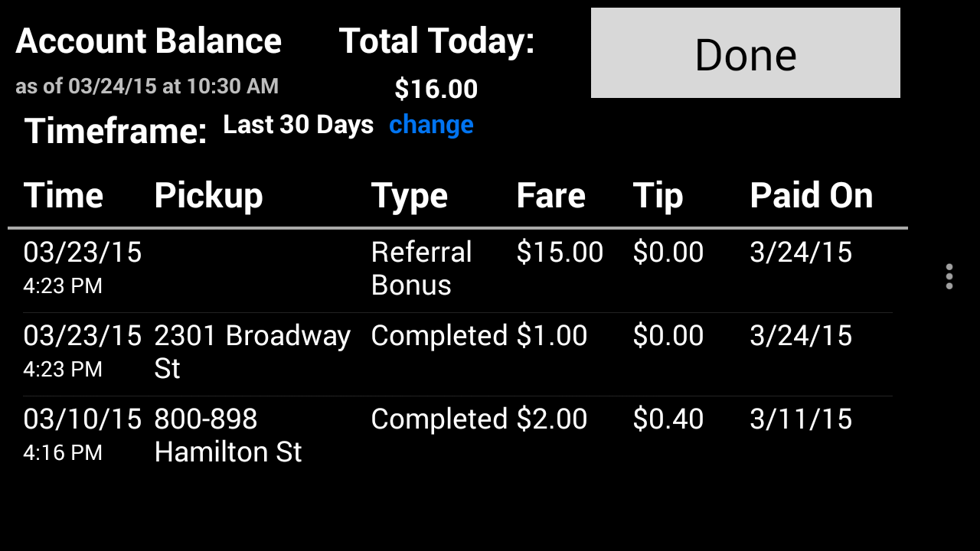Tap the Account Balance heading

pos(149,41)
